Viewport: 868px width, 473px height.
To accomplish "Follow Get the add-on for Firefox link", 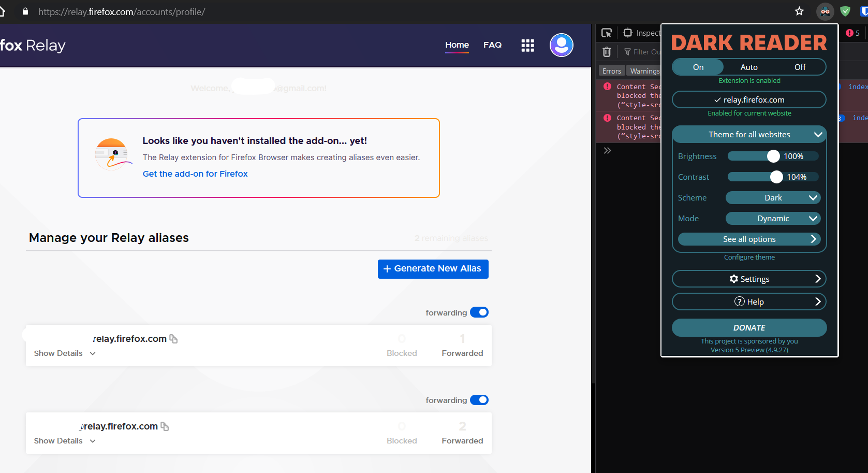I will pos(195,174).
